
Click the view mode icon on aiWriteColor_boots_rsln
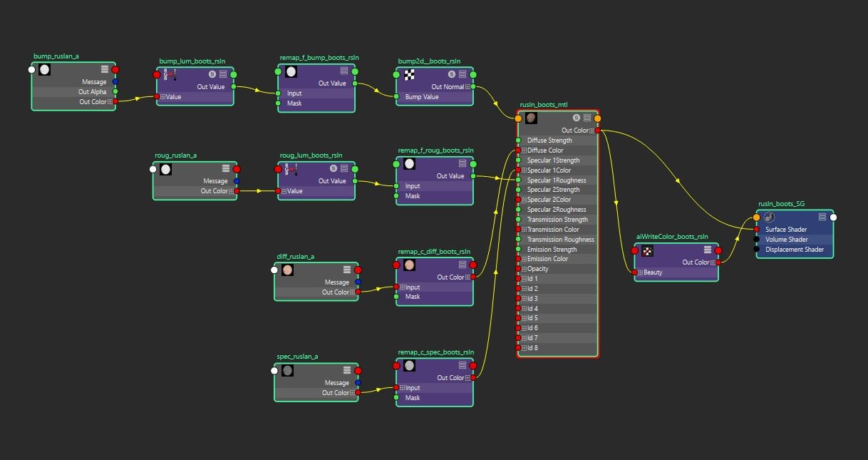707,250
